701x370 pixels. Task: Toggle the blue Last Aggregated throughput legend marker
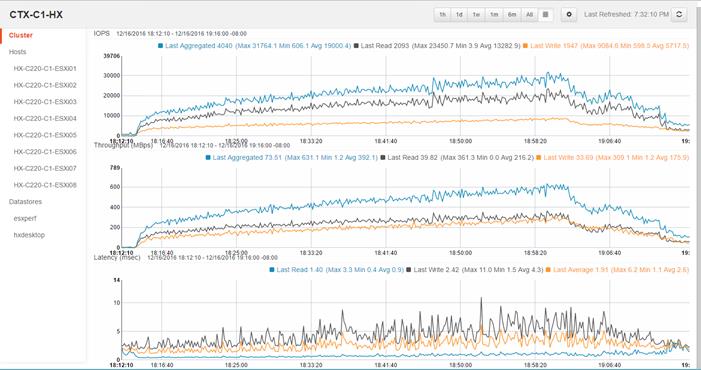point(208,158)
